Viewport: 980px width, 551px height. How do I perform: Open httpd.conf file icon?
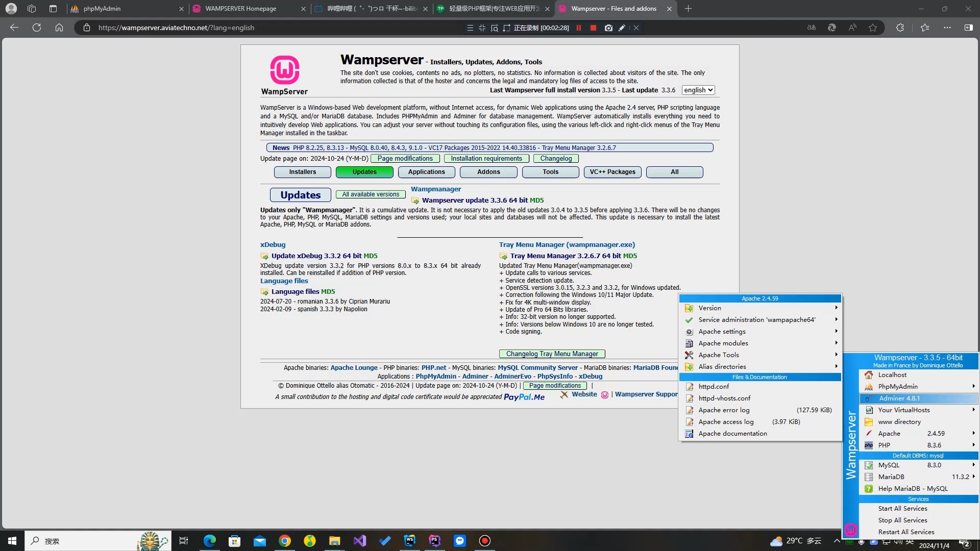click(x=689, y=386)
